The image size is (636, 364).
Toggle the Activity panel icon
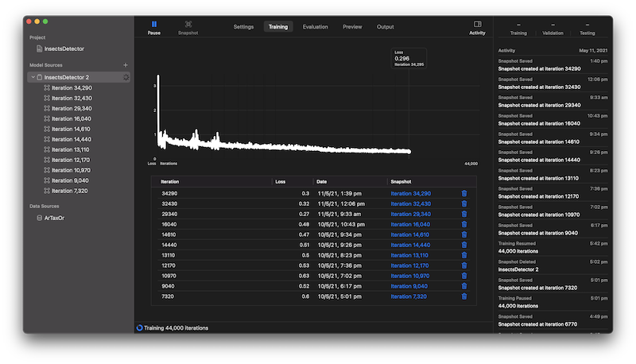pyautogui.click(x=477, y=26)
